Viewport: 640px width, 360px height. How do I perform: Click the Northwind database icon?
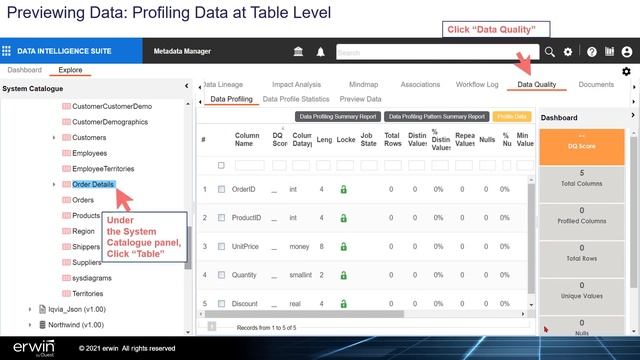coord(42,325)
